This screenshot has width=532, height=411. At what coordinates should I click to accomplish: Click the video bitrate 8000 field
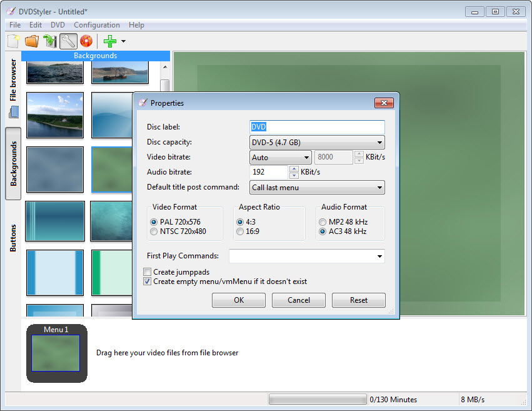point(334,157)
